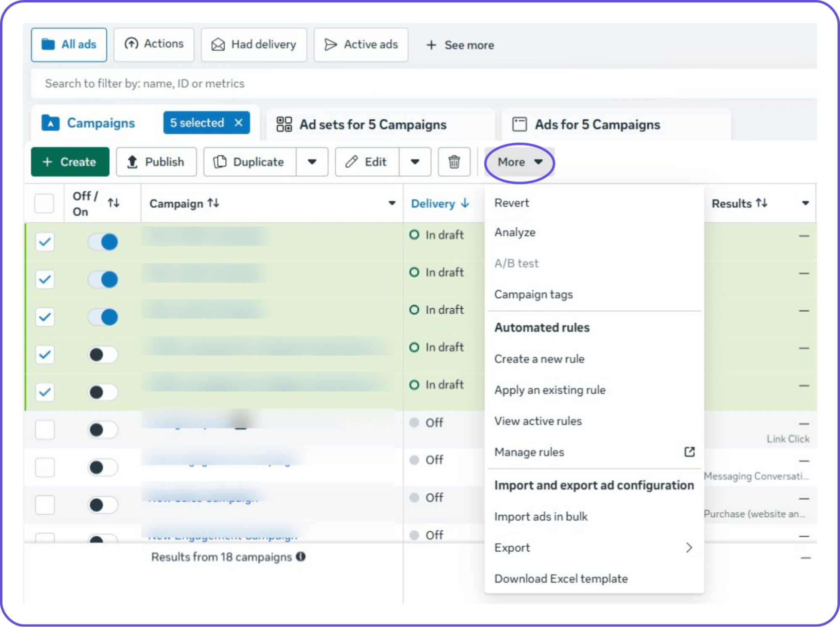Open the Actions filter view
Image resolution: width=840 pixels, height=627 pixels.
[x=154, y=45]
